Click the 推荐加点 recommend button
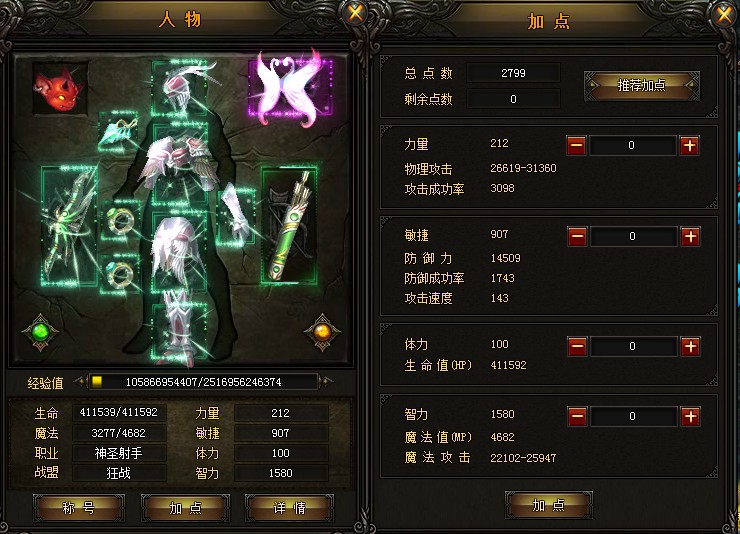The height and width of the screenshot is (534, 740). pos(642,85)
